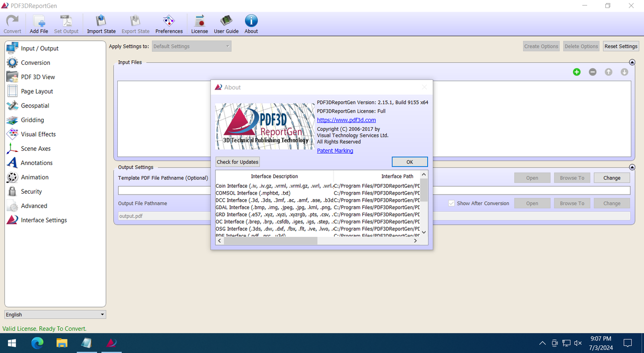This screenshot has width=644, height=353.
Task: Click Change for Template PDF File Pathname
Action: point(612,178)
